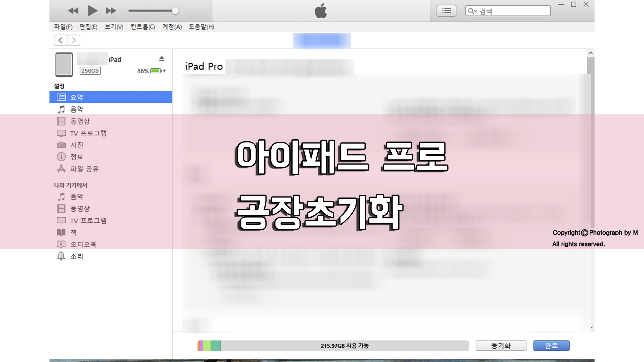Image resolution: width=644 pixels, height=362 pixels.
Task: Click the bell icon beside 소리
Action: coord(61,256)
